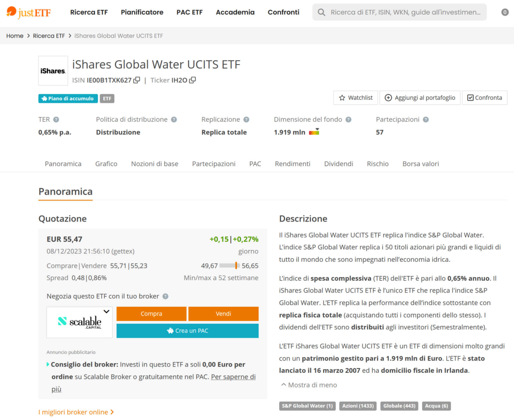514x420 pixels.
Task: Open I migliori broker online link
Action: pos(76,412)
